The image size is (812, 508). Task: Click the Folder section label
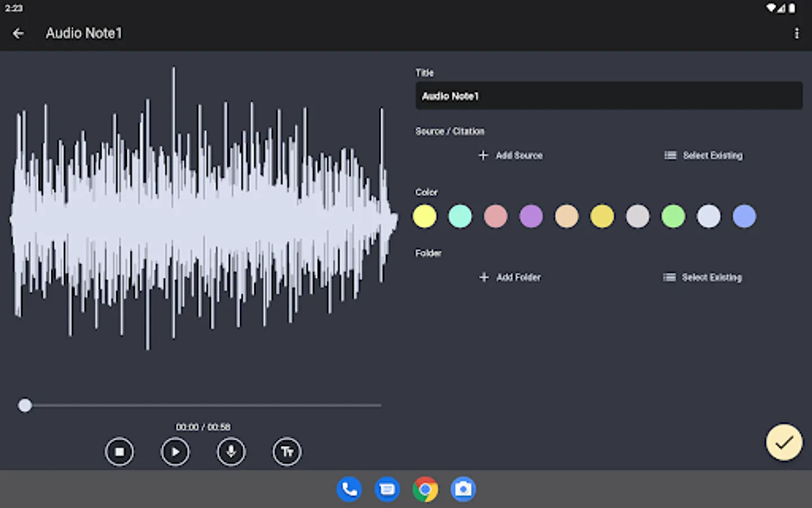click(428, 253)
